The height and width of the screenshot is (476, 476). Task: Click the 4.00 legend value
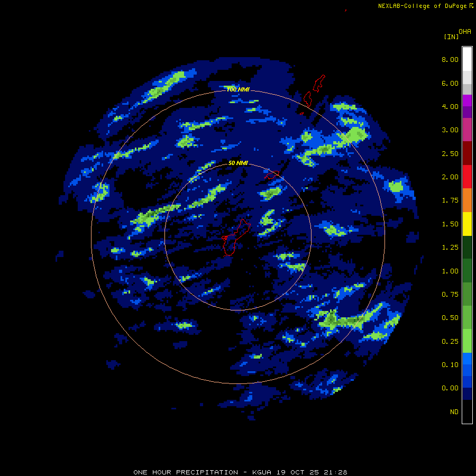coord(450,106)
